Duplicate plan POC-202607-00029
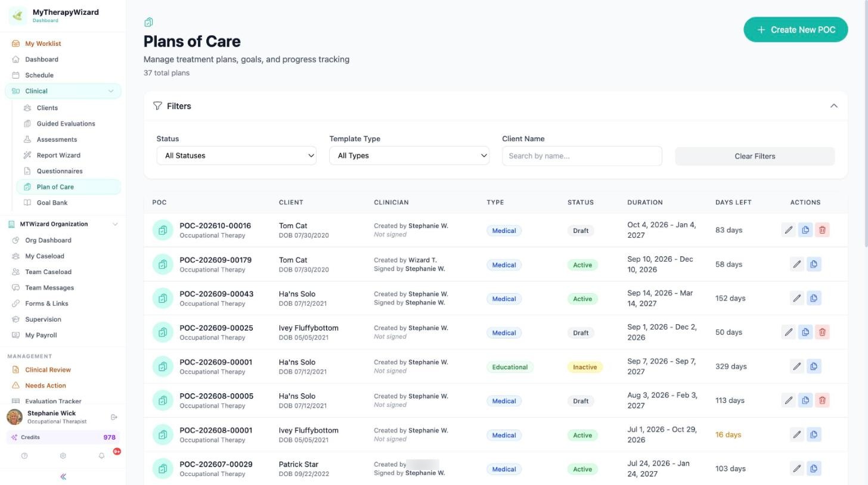 pyautogui.click(x=814, y=468)
